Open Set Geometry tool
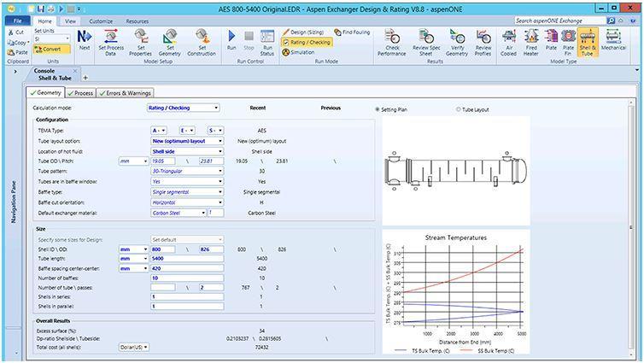The height and width of the screenshot is (363, 644). click(x=170, y=43)
